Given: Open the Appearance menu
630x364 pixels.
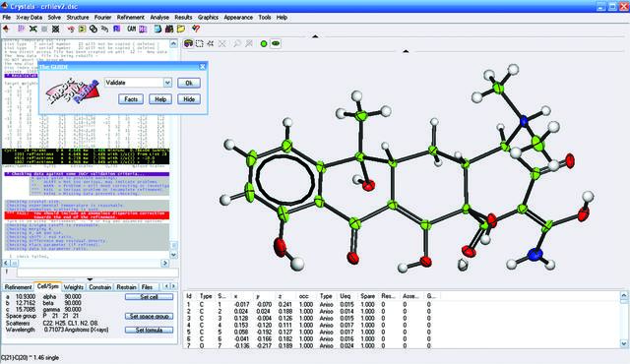Looking at the screenshot, I should point(238,18).
